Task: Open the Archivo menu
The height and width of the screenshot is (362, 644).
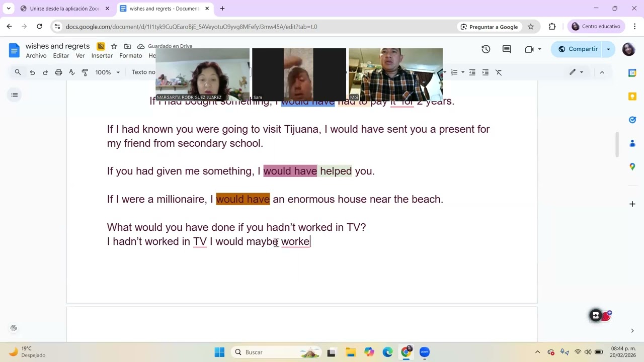Action: click(36, 56)
